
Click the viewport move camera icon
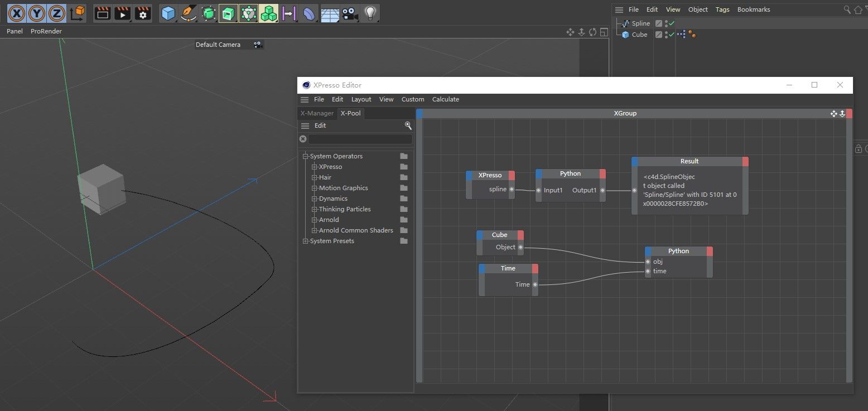pyautogui.click(x=570, y=32)
